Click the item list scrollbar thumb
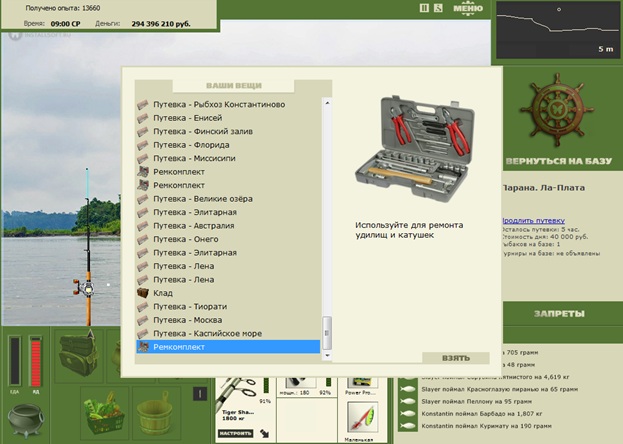 (x=327, y=333)
